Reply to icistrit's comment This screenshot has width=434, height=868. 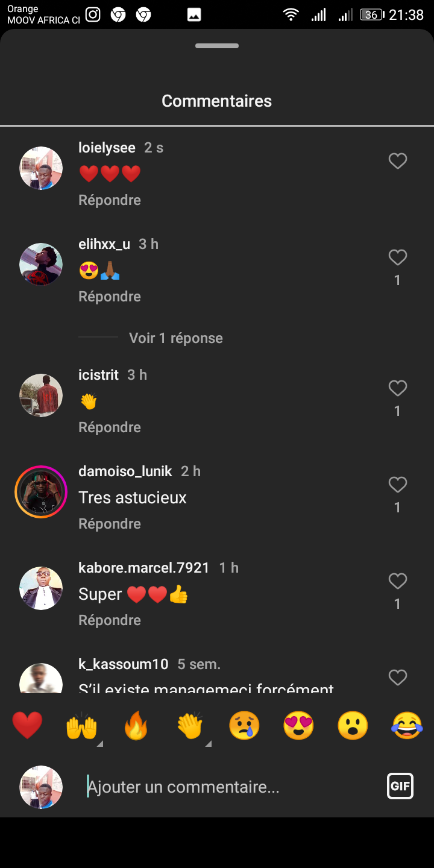[x=110, y=427]
